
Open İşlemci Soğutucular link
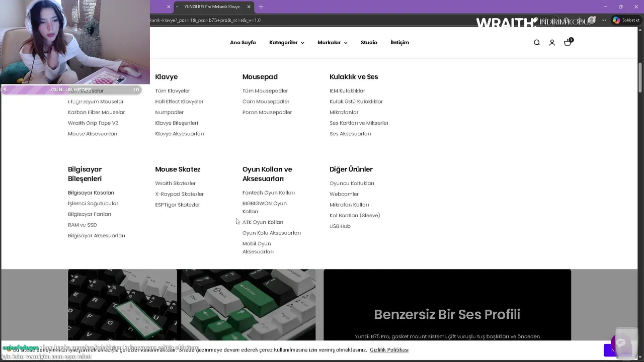point(93,204)
